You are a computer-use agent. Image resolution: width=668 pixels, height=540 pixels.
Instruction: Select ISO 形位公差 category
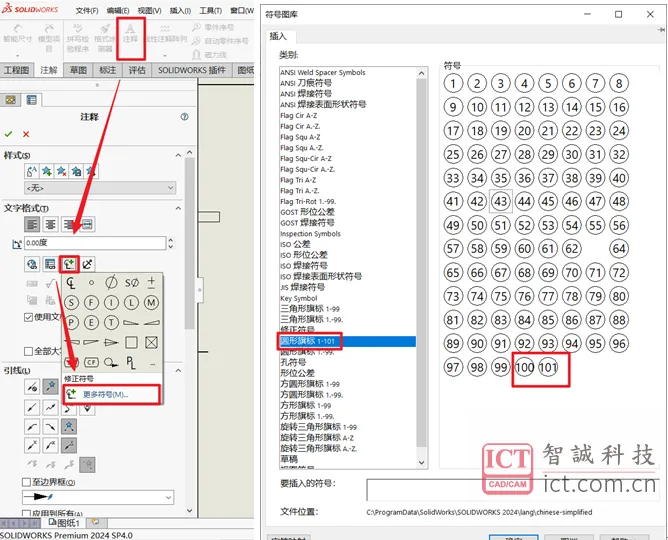tap(304, 255)
